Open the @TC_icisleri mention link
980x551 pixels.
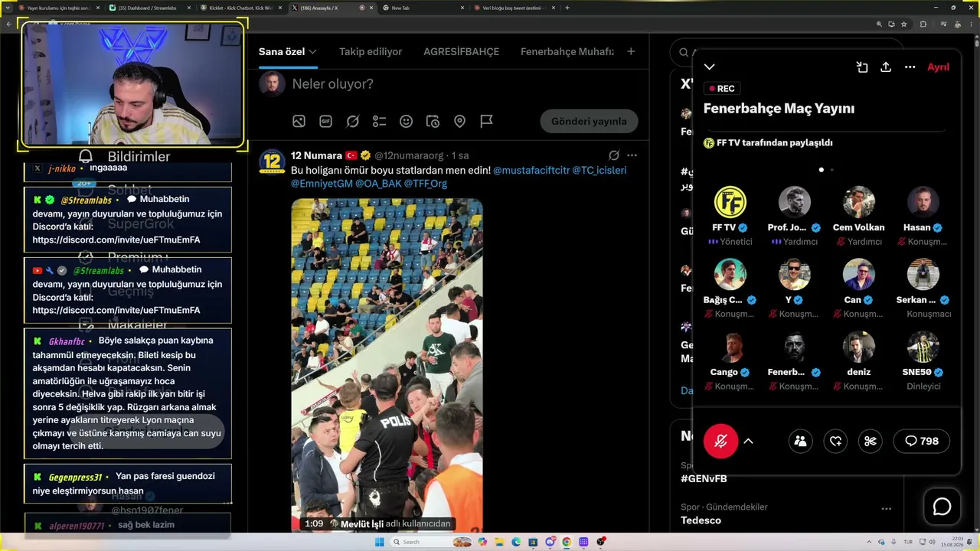(x=599, y=170)
